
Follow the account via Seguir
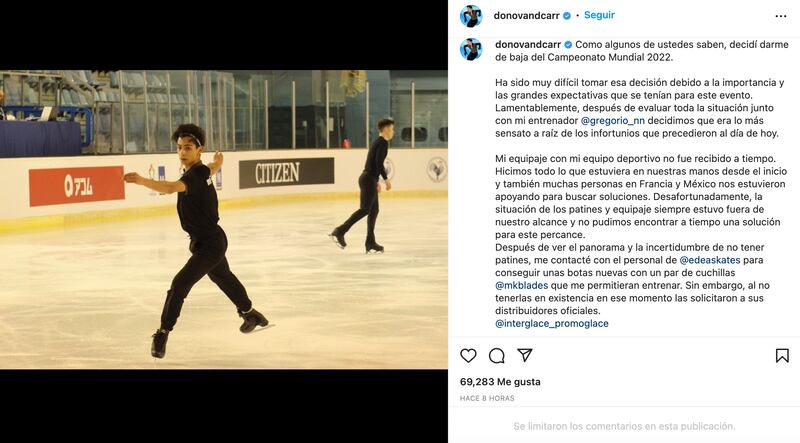pyautogui.click(x=599, y=15)
